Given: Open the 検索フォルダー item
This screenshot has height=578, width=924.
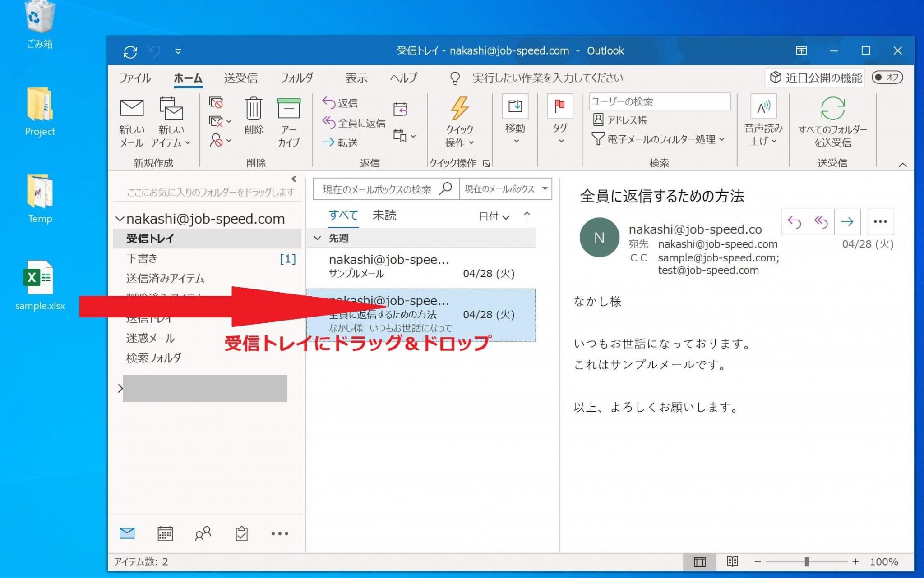Looking at the screenshot, I should point(158,358).
